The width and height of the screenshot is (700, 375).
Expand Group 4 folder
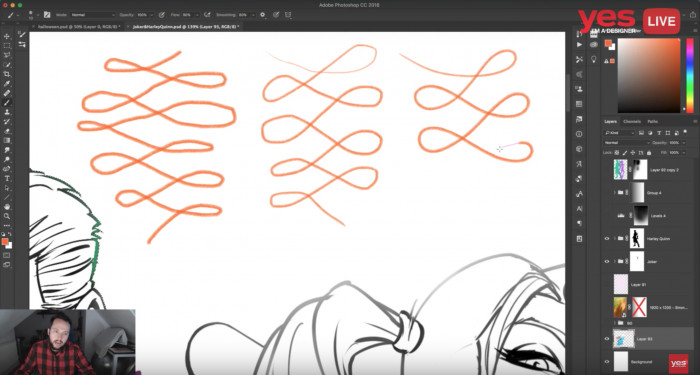pyautogui.click(x=615, y=192)
